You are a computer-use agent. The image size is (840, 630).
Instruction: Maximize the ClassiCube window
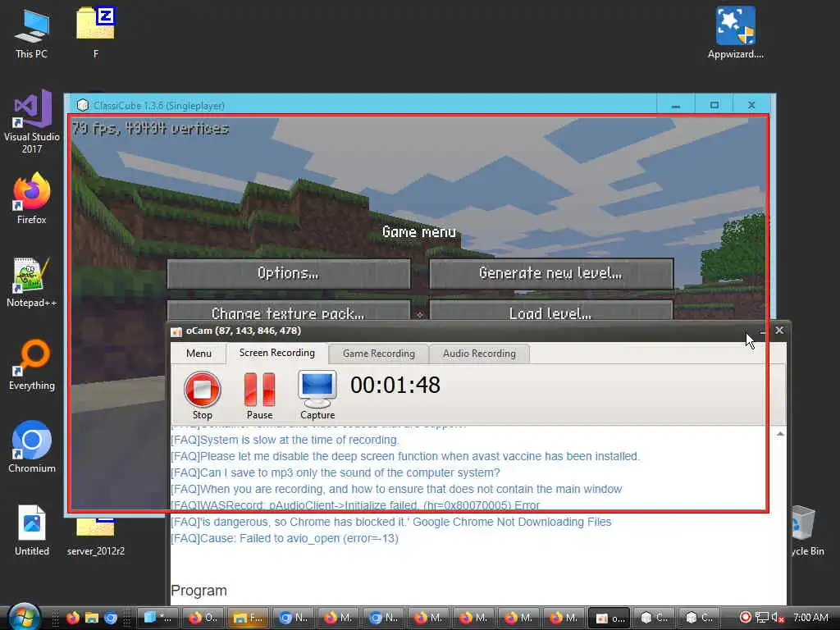(714, 105)
